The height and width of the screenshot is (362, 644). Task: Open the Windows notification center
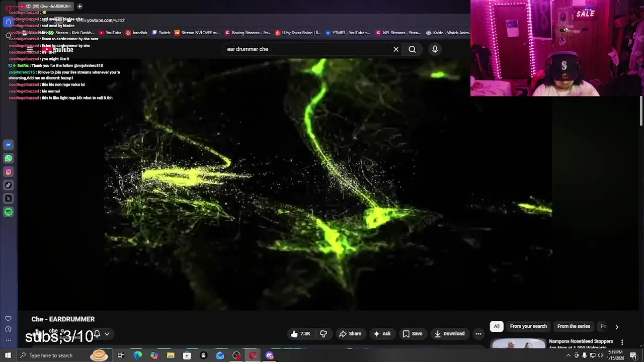tap(633, 355)
